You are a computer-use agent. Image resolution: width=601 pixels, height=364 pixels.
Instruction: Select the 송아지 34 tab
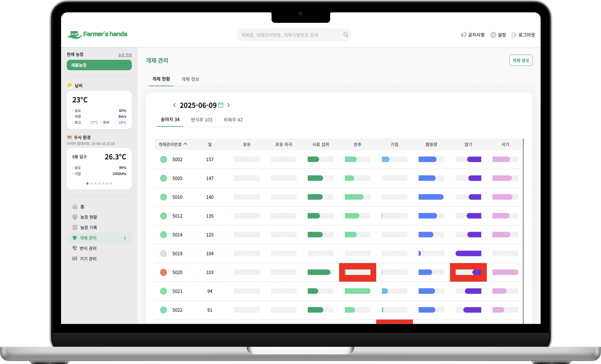click(170, 120)
